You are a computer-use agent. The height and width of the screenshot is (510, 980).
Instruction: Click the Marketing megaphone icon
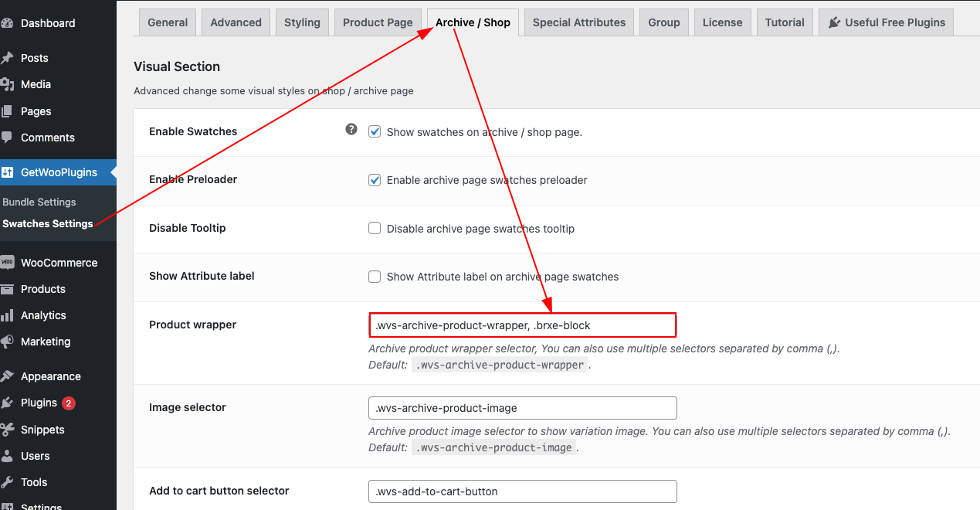6,342
